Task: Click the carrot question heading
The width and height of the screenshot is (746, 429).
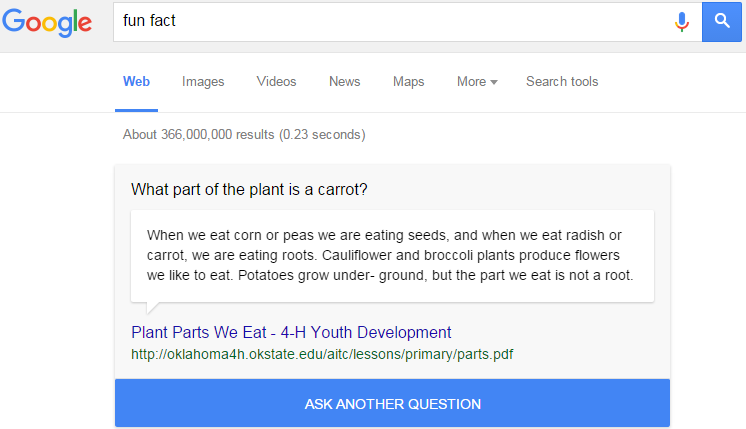Action: point(249,190)
